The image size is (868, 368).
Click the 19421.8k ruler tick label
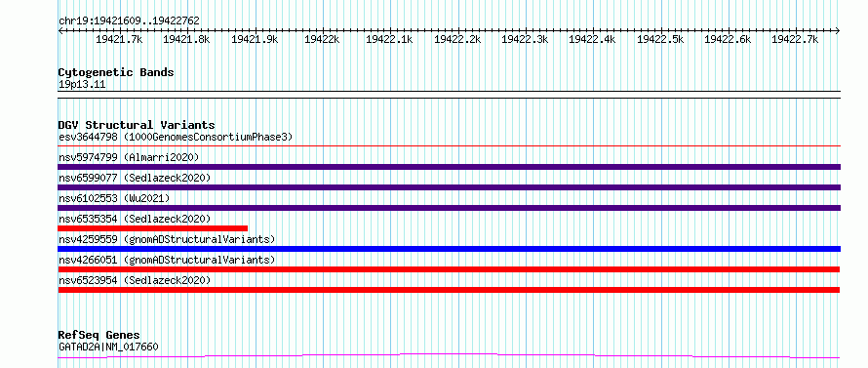[x=186, y=39]
